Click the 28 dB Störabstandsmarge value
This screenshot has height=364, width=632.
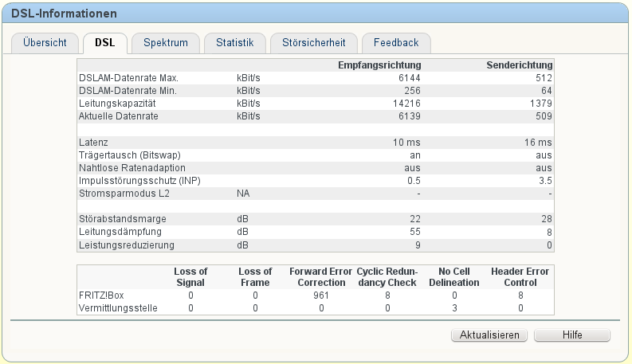click(547, 219)
